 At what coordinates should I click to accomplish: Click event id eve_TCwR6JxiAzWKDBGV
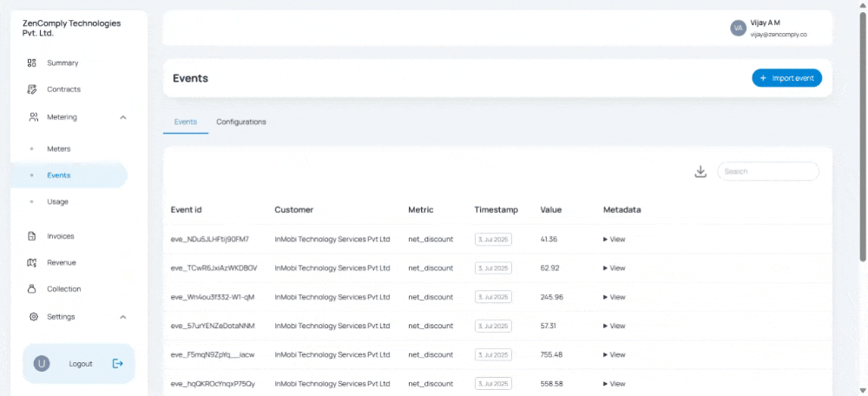pos(214,268)
